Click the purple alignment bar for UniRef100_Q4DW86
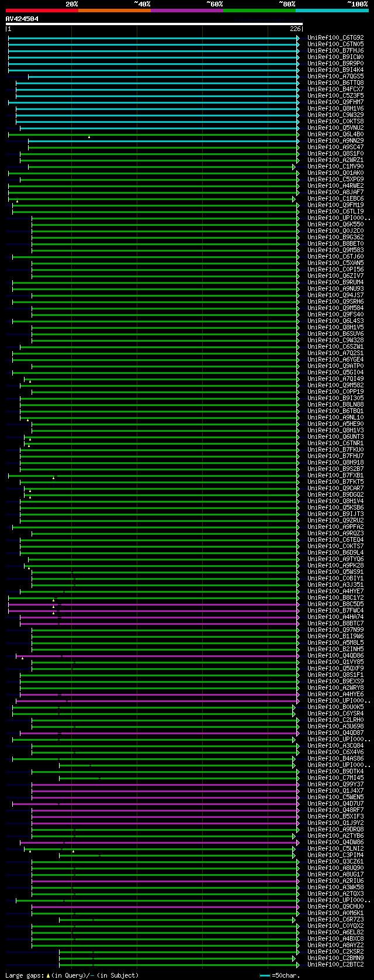The height and width of the screenshot is (980, 374). pyautogui.click(x=160, y=843)
